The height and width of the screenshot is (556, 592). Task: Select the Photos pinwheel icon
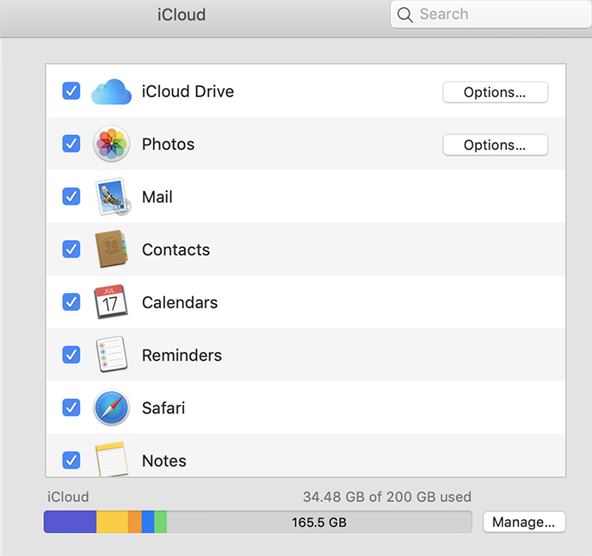point(111,144)
